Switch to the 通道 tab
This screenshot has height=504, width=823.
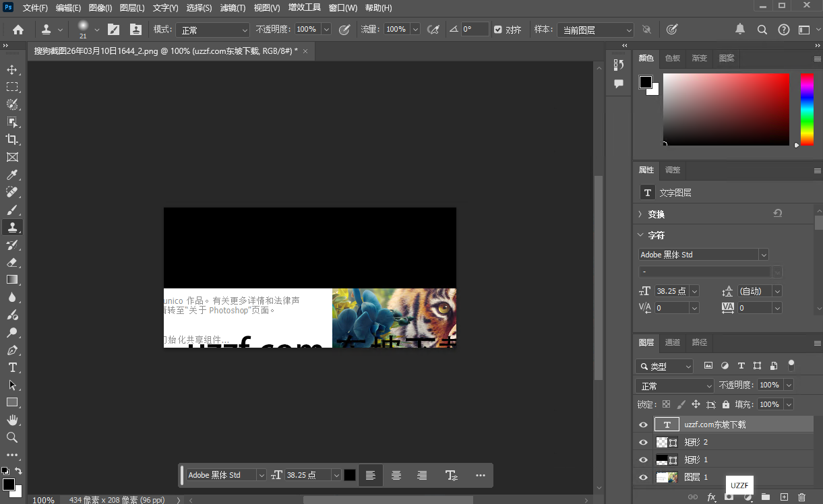tap(672, 342)
